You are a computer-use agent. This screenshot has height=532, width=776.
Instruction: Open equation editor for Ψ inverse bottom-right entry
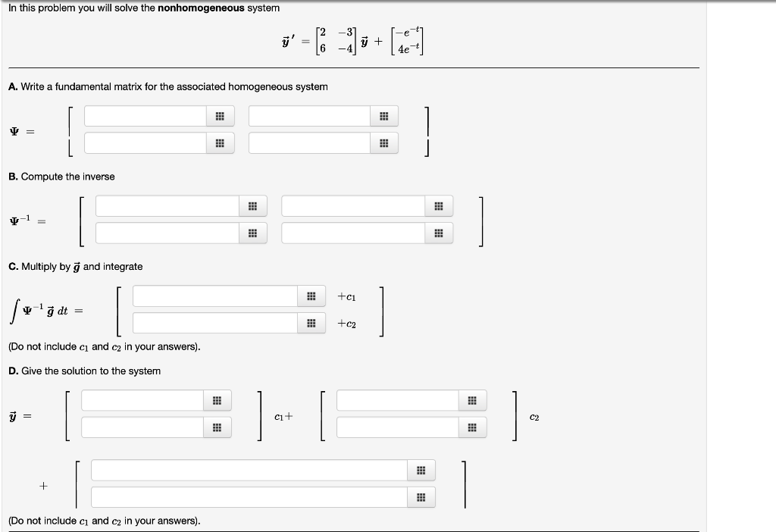click(438, 233)
